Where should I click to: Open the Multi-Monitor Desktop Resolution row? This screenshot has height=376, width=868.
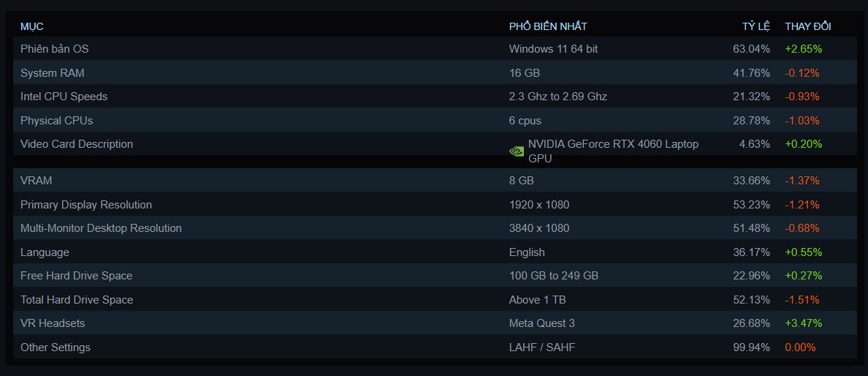point(101,228)
